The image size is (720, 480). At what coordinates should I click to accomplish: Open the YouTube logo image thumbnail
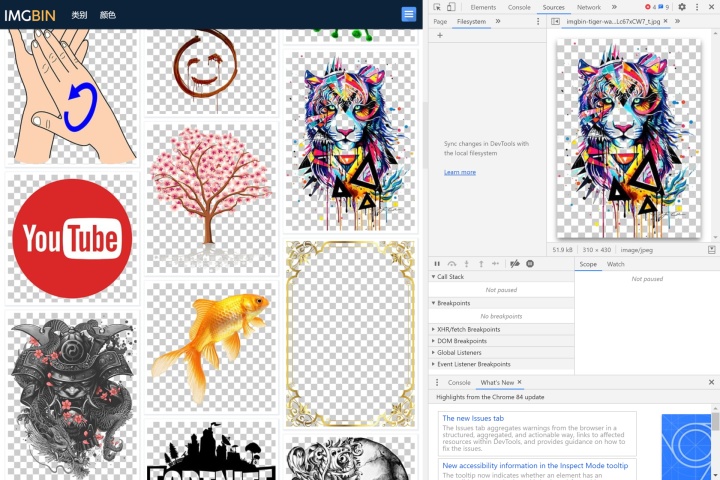point(72,238)
